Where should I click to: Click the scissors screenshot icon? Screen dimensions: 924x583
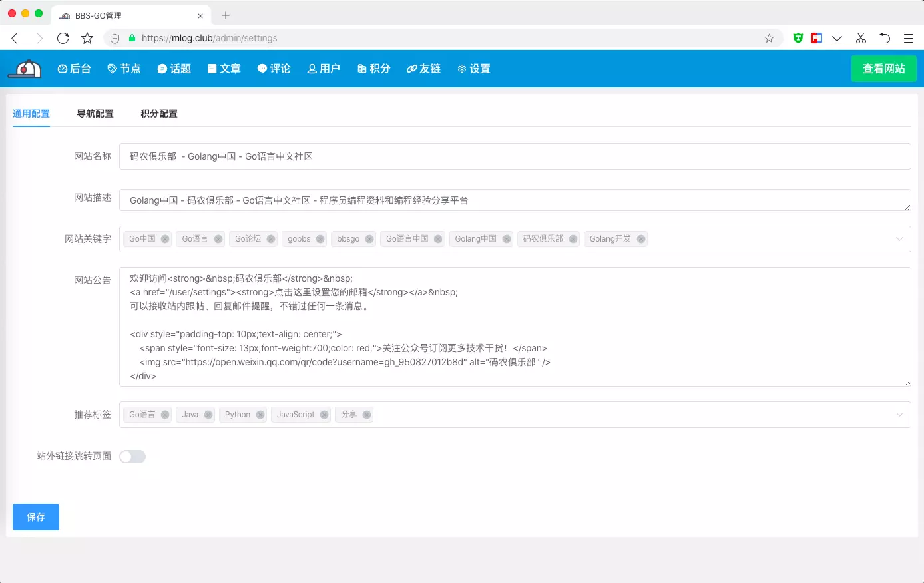pos(861,38)
